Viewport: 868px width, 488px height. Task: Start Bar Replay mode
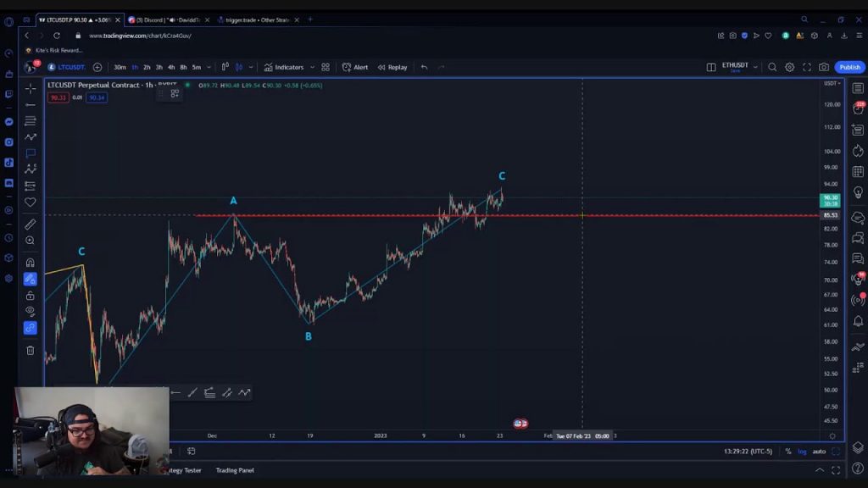click(392, 67)
